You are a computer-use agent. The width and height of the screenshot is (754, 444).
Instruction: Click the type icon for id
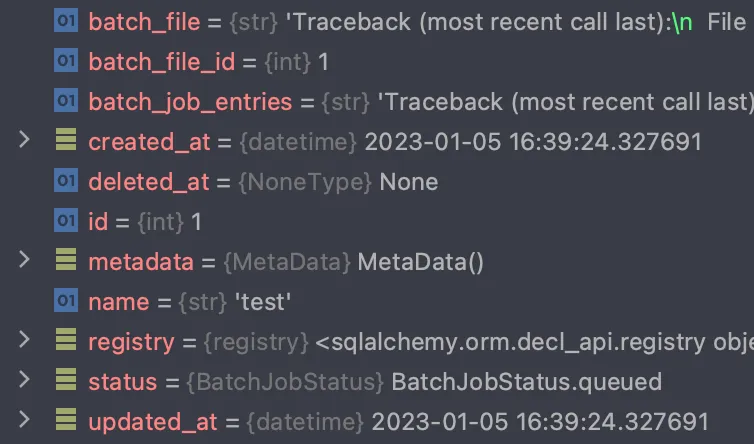click(x=66, y=220)
